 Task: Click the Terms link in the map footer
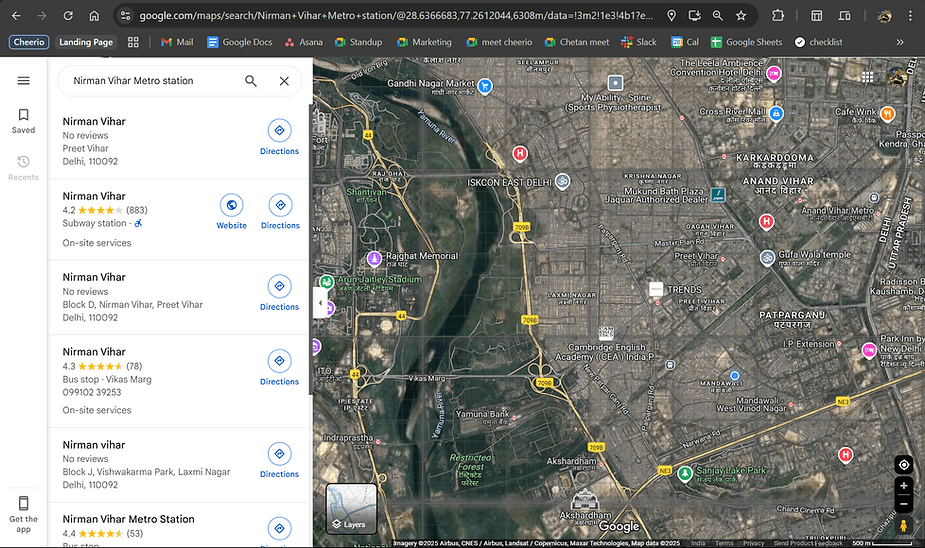724,543
